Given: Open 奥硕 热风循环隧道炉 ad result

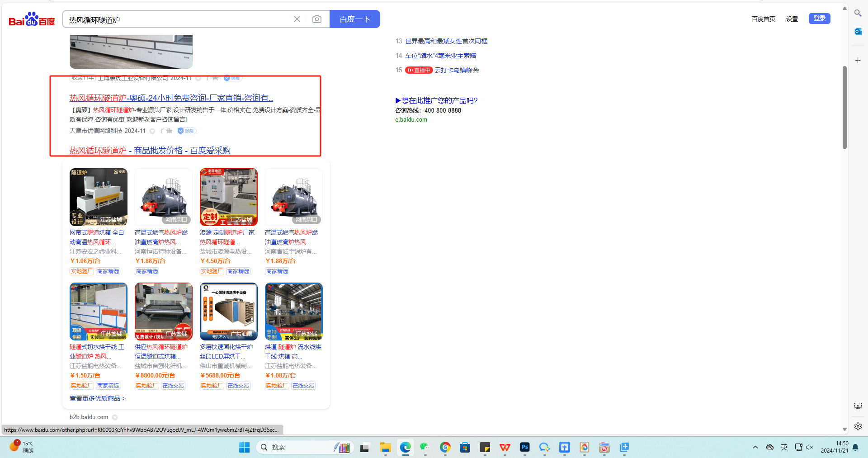Looking at the screenshot, I should pos(171,98).
